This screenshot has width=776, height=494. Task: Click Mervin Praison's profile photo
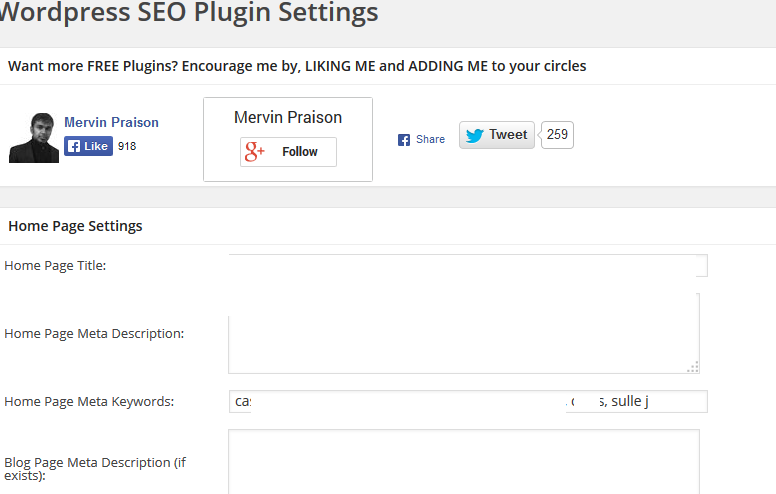click(34, 138)
